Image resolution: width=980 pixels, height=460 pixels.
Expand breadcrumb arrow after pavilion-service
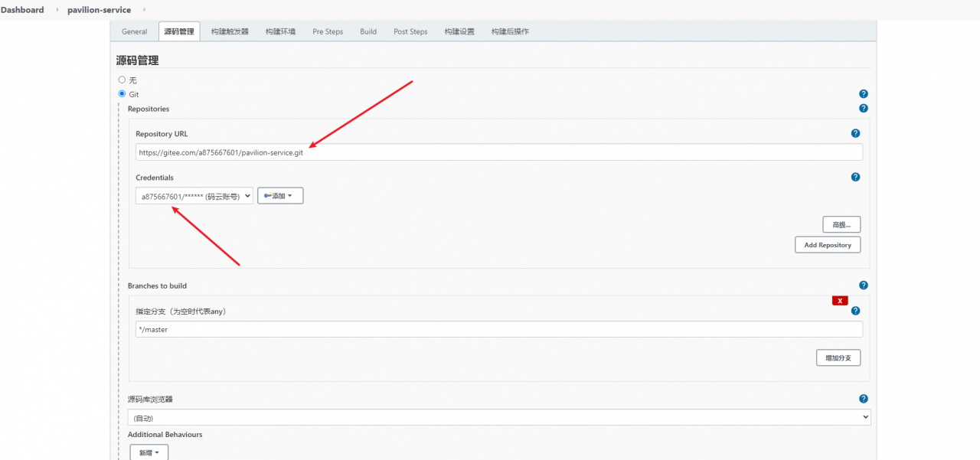point(144,10)
